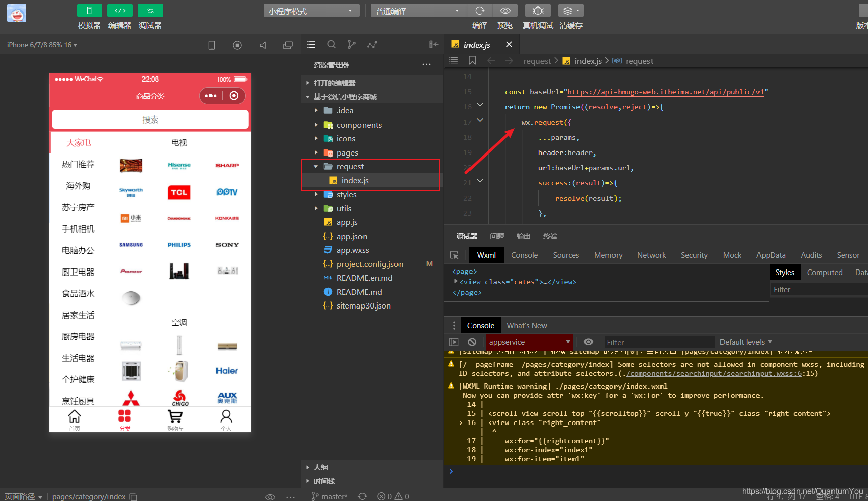Open the Default levels dropdown
The width and height of the screenshot is (868, 501).
[746, 342]
